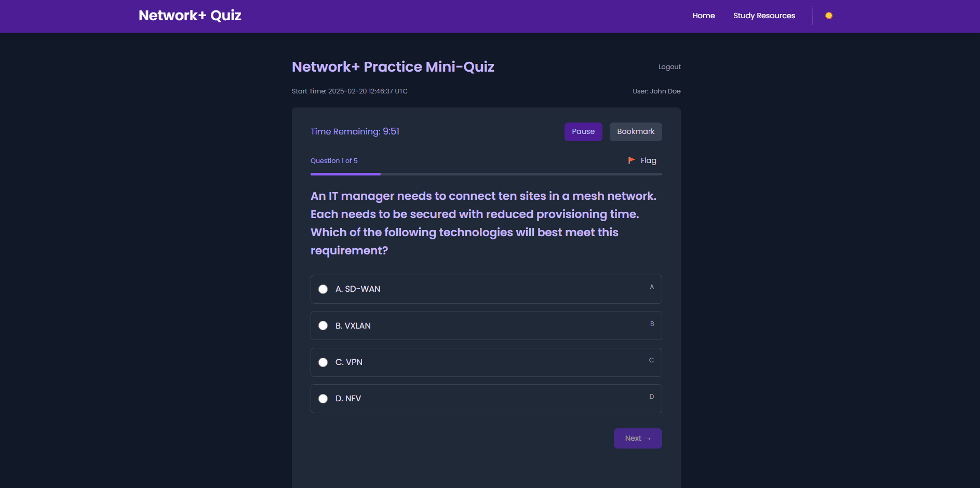Open the Home menu item
980x488 pixels.
coord(703,16)
